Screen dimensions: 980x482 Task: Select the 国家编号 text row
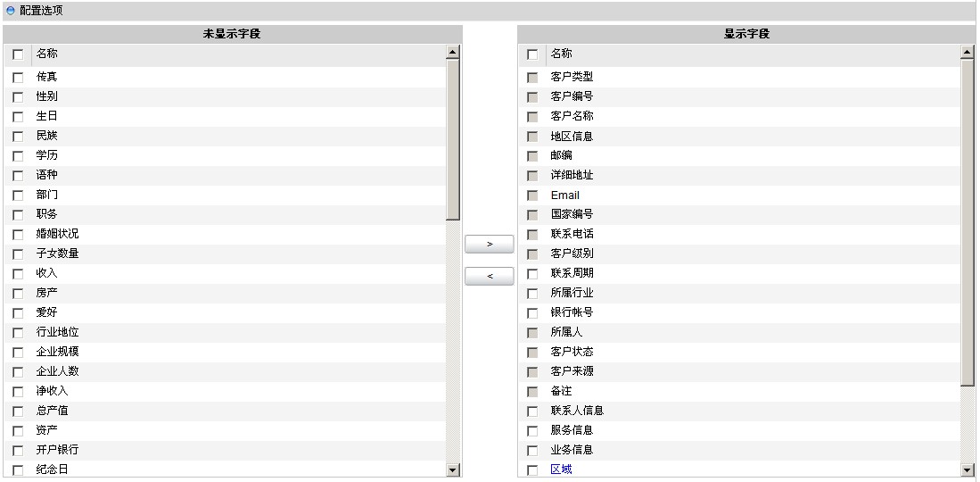point(572,214)
